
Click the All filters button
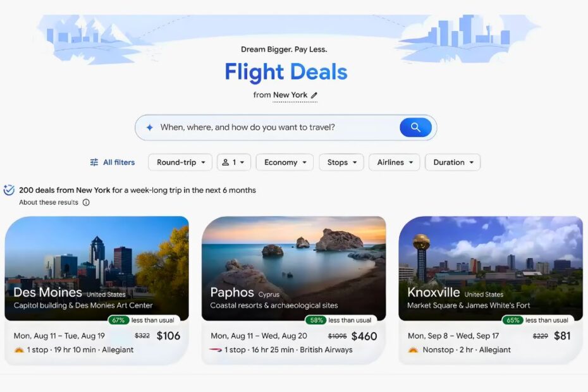point(113,162)
